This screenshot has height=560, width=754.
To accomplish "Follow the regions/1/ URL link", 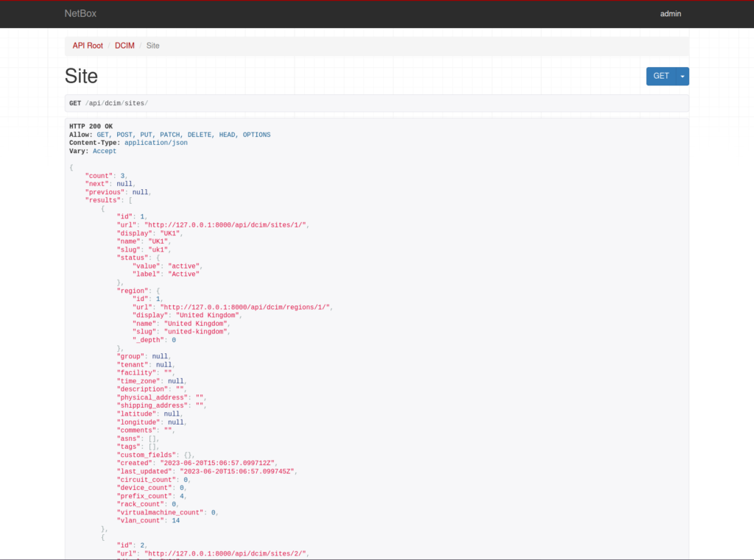I will 246,307.
